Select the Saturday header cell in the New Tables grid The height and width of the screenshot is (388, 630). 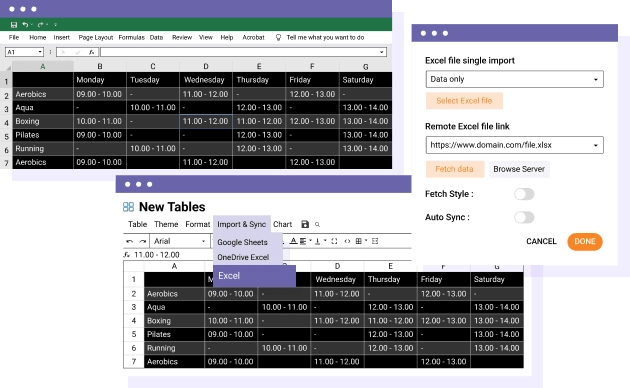pyautogui.click(x=497, y=280)
